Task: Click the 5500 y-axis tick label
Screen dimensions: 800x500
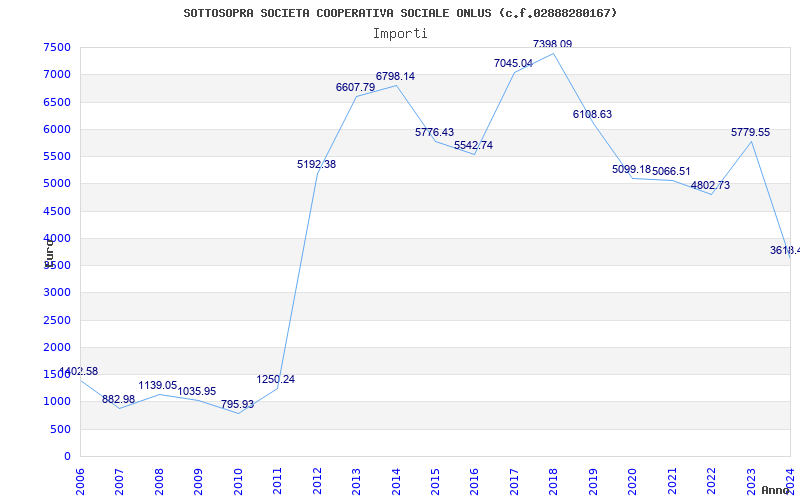Action: [x=57, y=156]
